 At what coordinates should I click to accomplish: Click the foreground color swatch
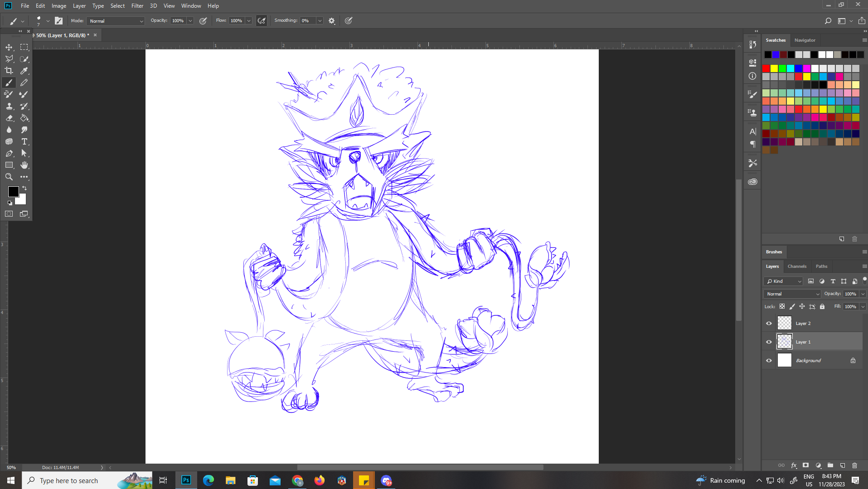point(13,192)
